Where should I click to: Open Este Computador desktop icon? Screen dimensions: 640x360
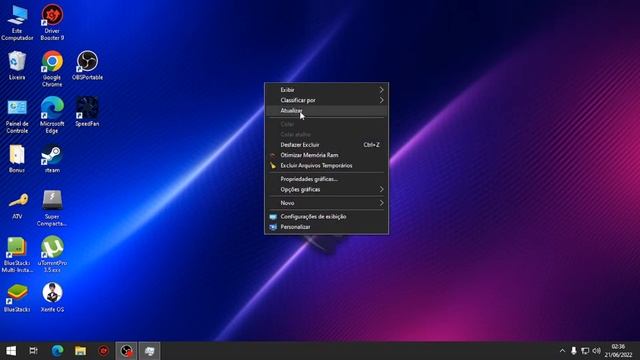17,22
